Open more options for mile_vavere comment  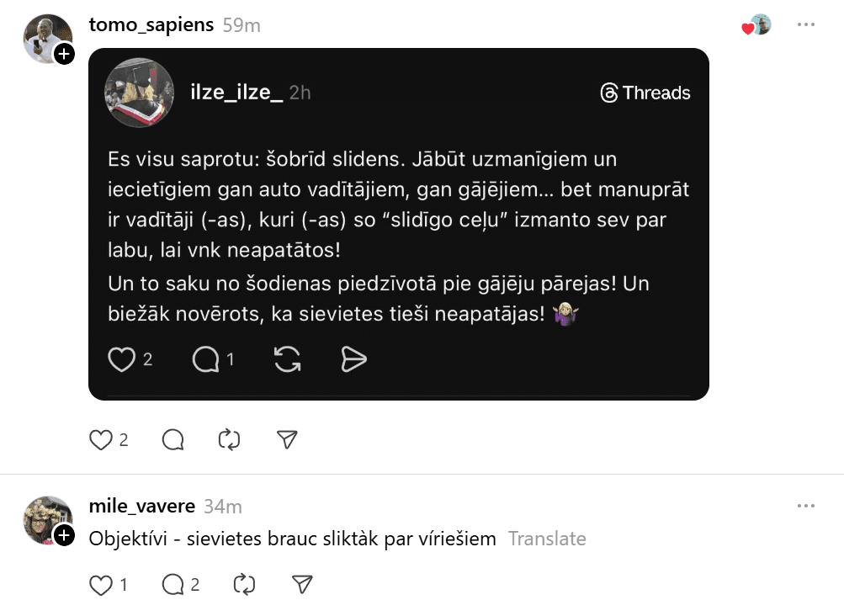(806, 507)
